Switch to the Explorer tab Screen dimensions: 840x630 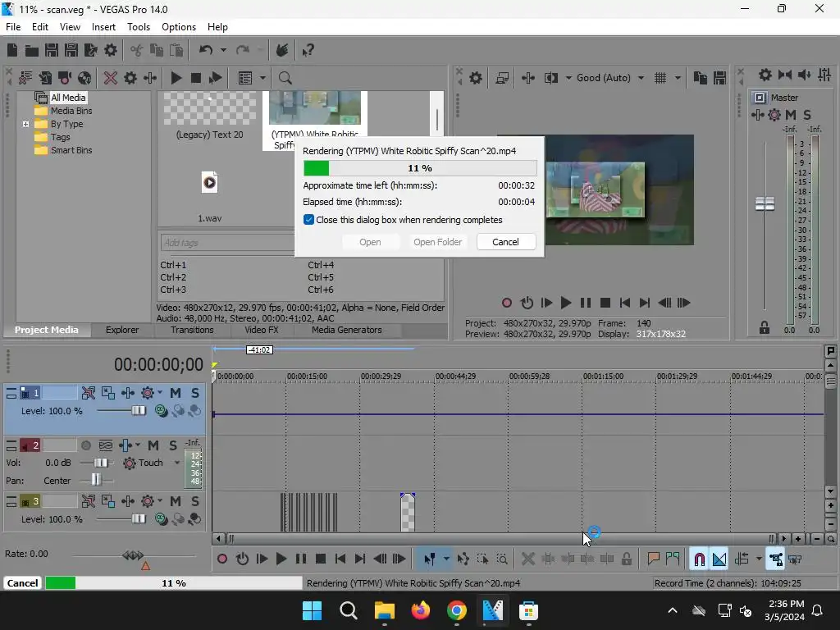pos(121,330)
